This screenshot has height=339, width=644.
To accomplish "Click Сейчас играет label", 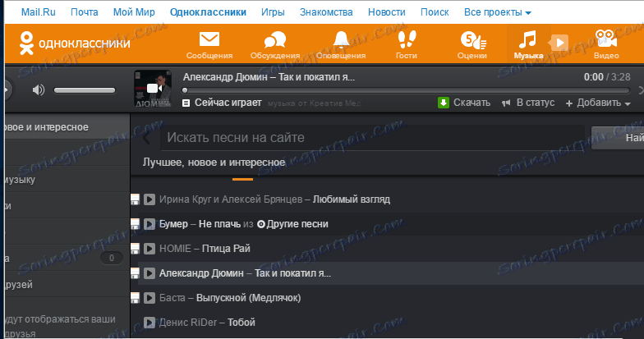I will 228,103.
